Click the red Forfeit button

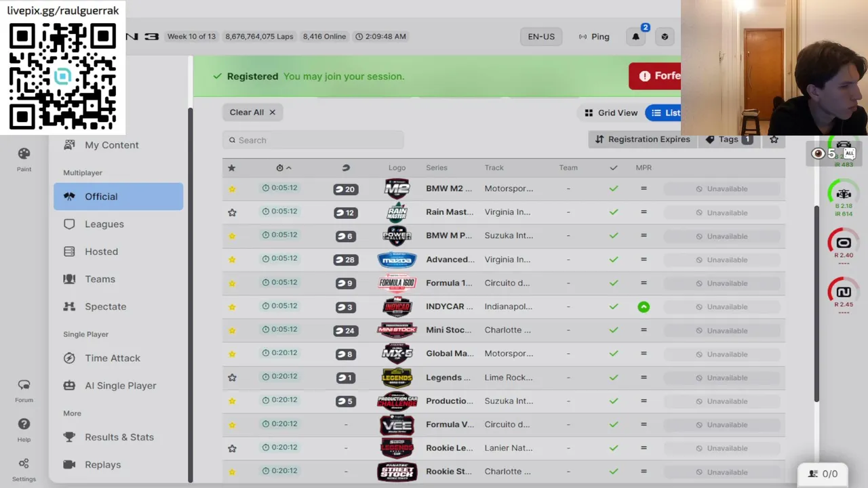655,77
